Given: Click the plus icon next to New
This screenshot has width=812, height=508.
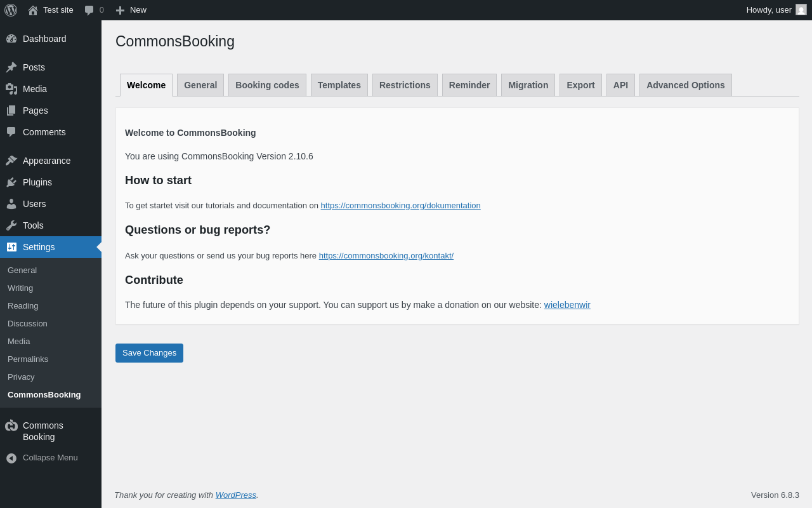Looking at the screenshot, I should coord(120,10).
